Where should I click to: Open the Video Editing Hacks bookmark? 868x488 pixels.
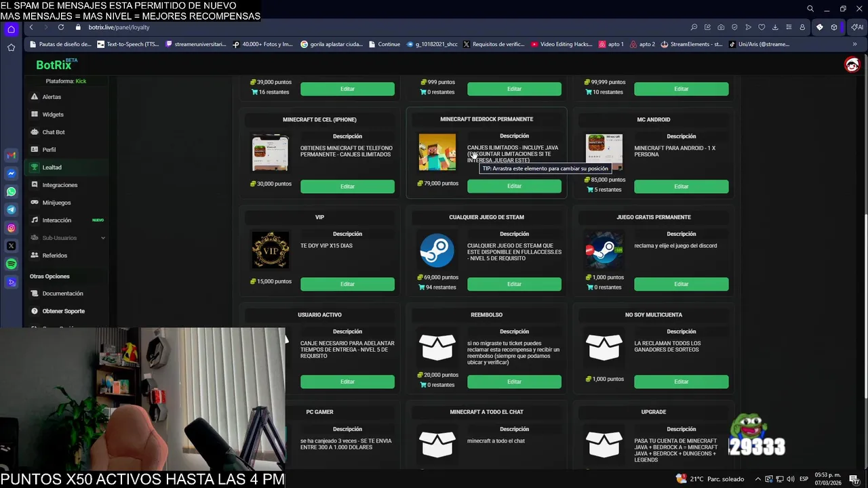click(561, 44)
